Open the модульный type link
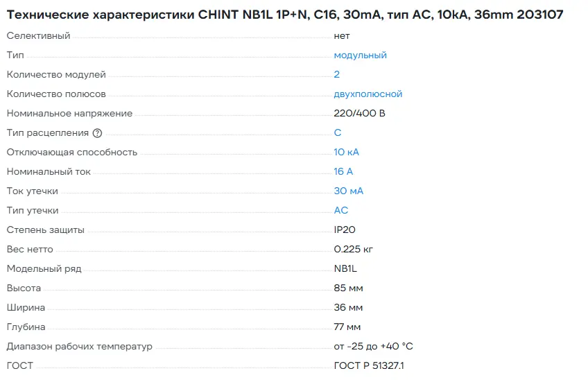The width and height of the screenshot is (588, 380). click(360, 55)
